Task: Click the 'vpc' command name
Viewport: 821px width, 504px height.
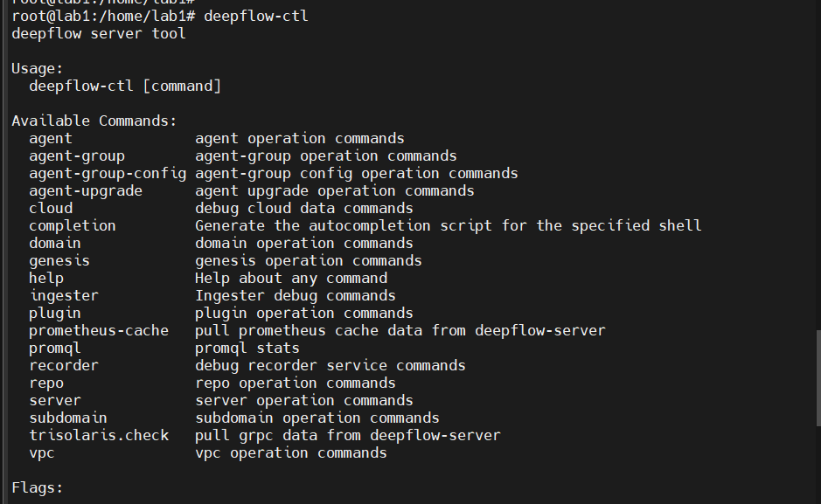Action: pyautogui.click(x=42, y=452)
